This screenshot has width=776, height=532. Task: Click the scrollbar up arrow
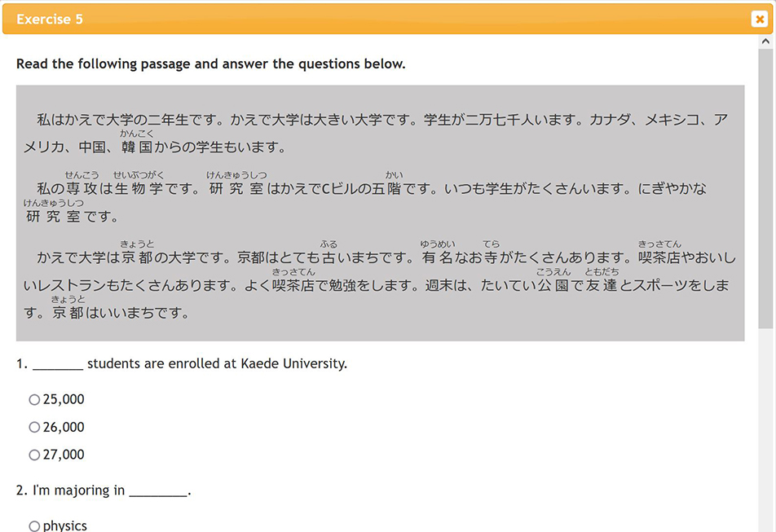click(766, 42)
